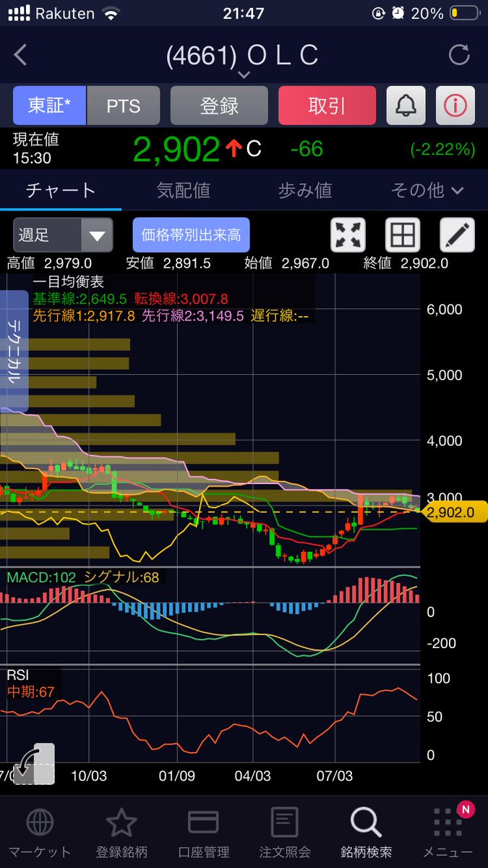Open the 週足 timeframe dropdown
The image size is (488, 868).
tap(63, 235)
